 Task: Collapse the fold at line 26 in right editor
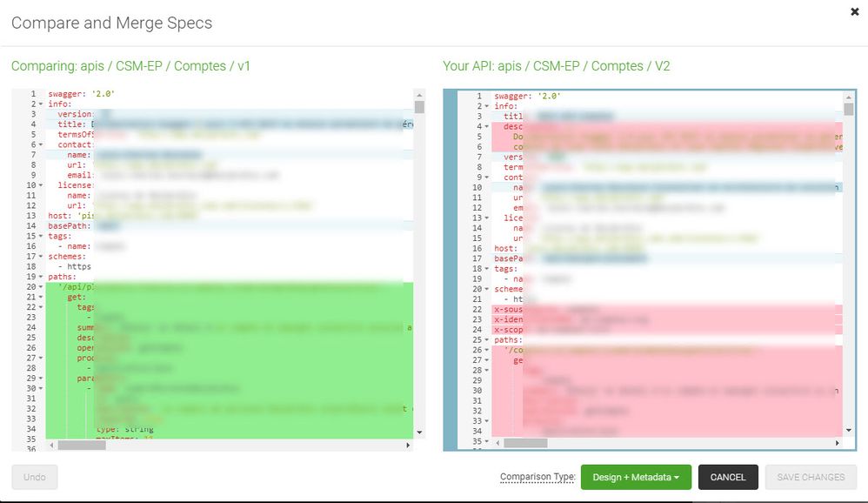tap(487, 350)
